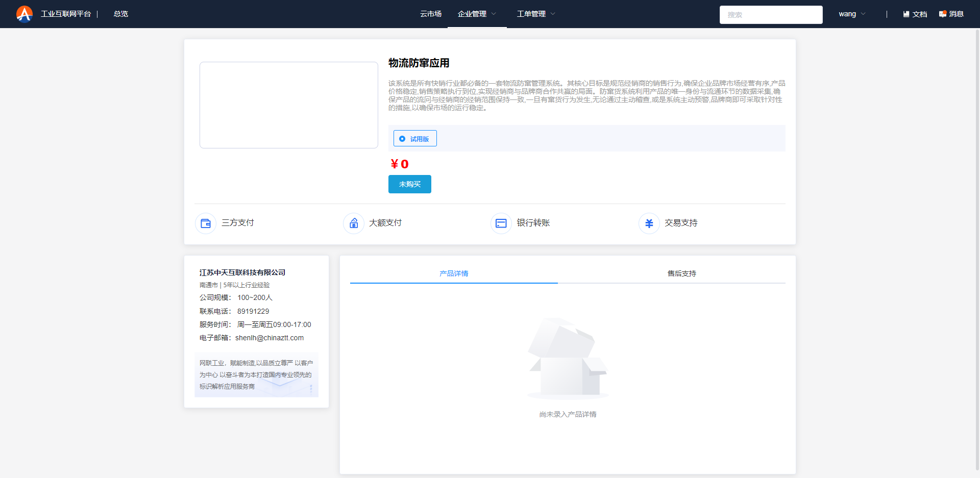The height and width of the screenshot is (478, 980).
Task: Click the third-party payment wallet icon
Action: pyautogui.click(x=206, y=223)
